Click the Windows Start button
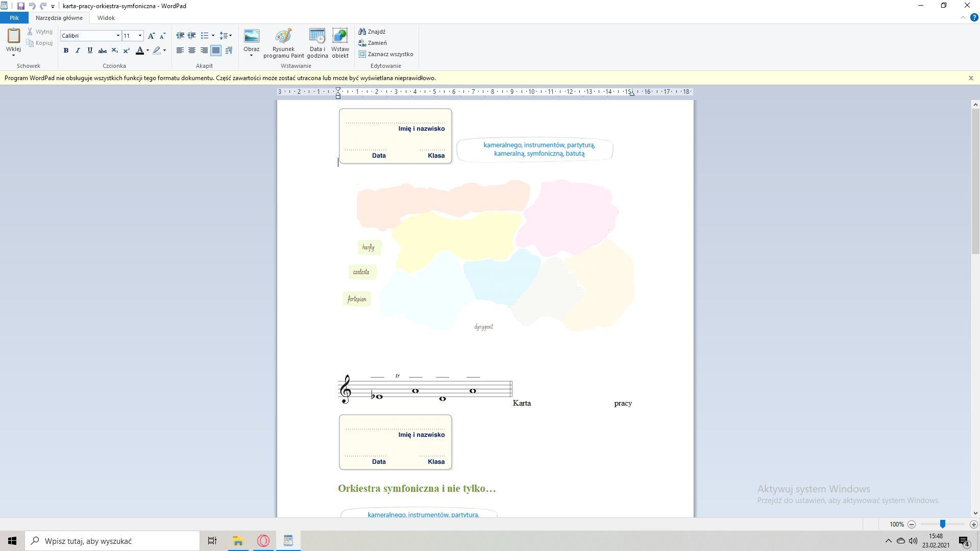 pyautogui.click(x=12, y=541)
